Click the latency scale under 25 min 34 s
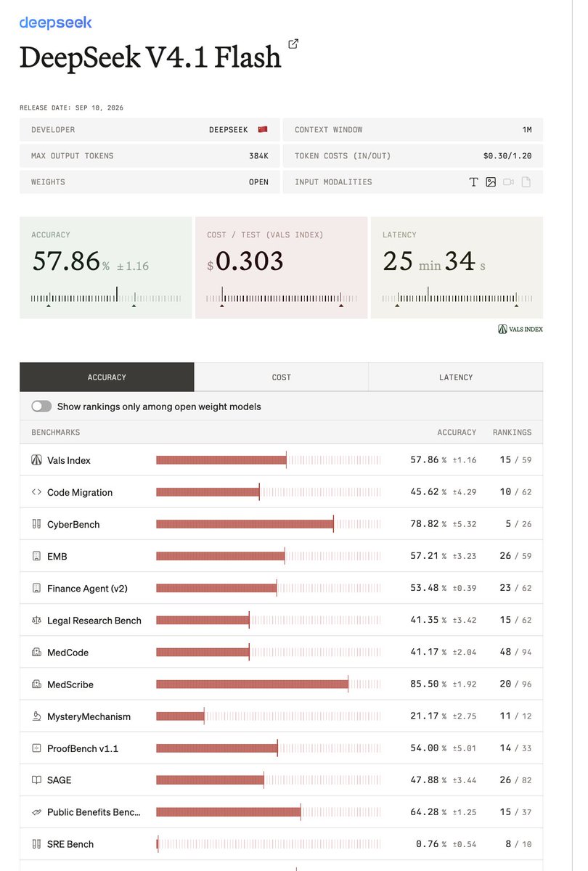Viewport: 588px width, 871px height. click(x=457, y=298)
